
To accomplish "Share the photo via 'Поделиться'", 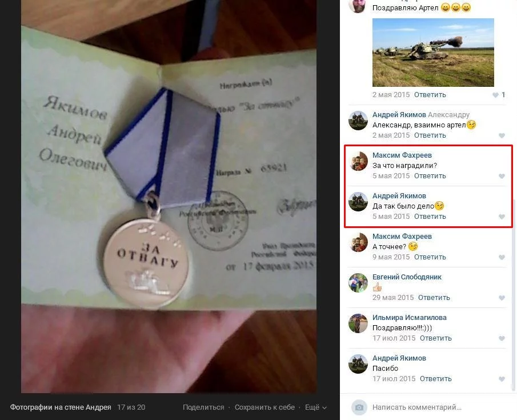I will pos(203,407).
